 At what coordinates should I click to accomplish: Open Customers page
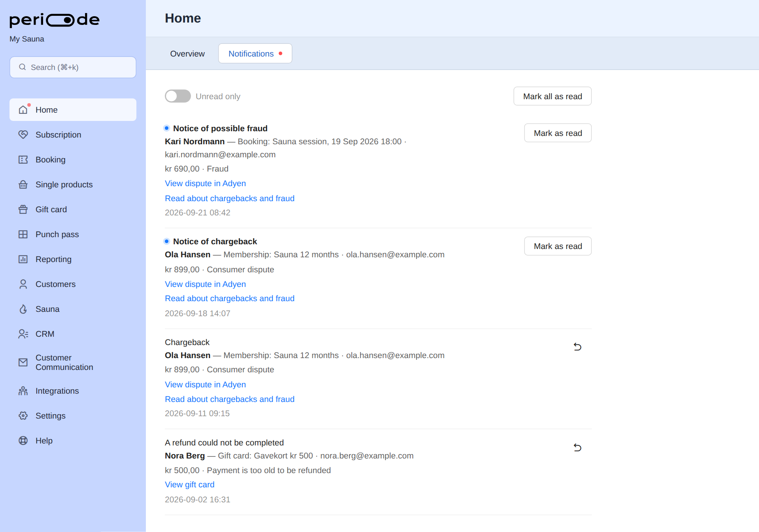point(73,284)
